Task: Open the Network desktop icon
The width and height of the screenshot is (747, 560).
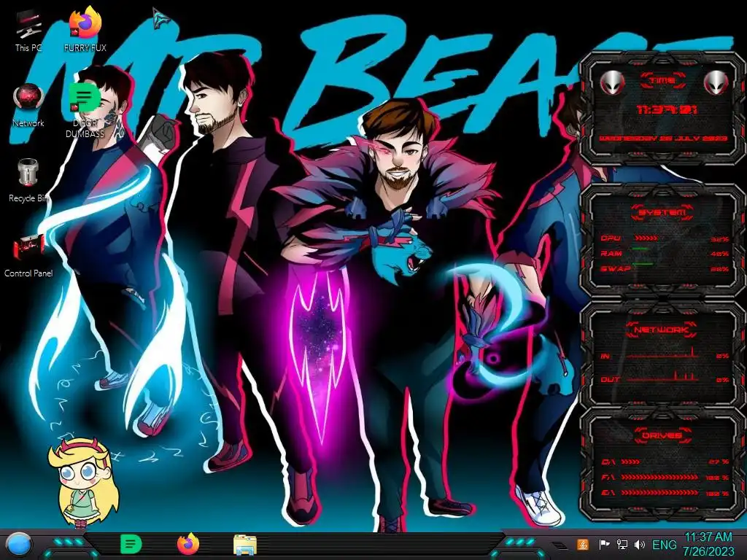Action: [28, 106]
